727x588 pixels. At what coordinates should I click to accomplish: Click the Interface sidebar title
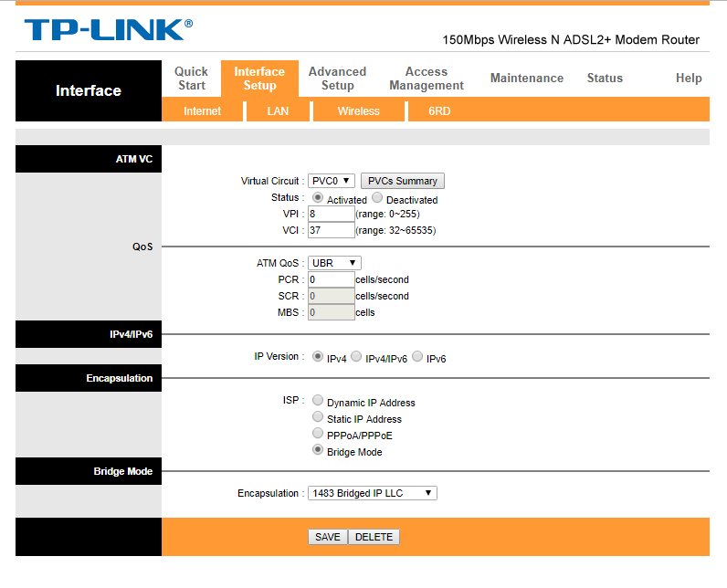(x=89, y=90)
